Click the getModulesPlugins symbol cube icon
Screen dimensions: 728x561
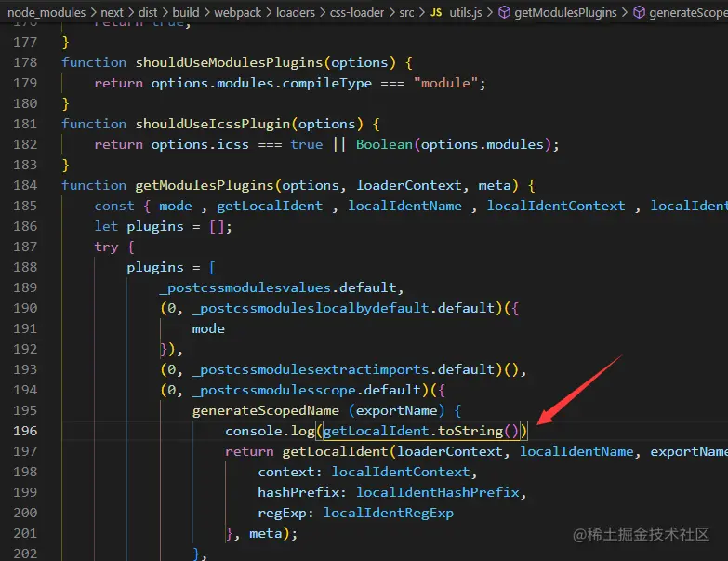(504, 12)
